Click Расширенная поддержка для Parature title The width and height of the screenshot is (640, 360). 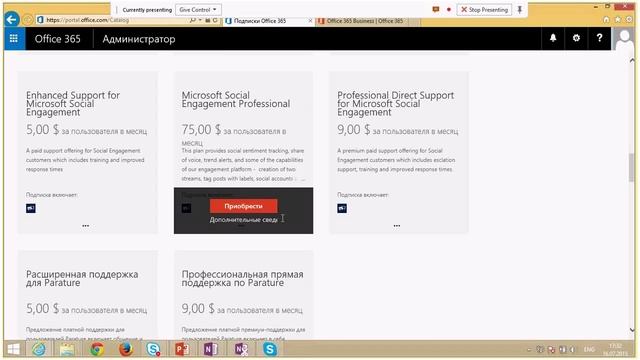(82, 278)
